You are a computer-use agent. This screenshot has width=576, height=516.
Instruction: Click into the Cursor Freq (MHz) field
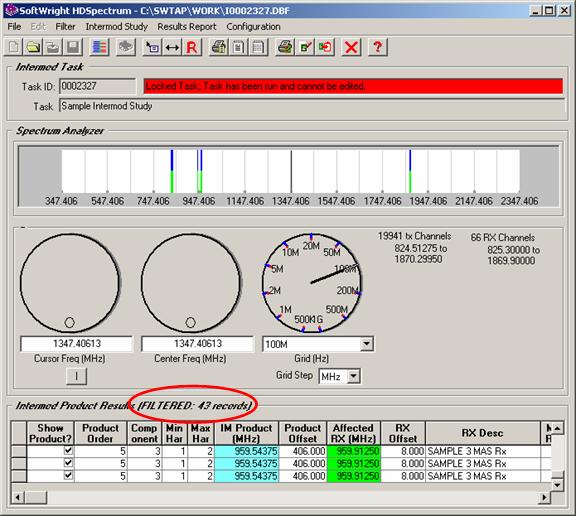point(76,344)
